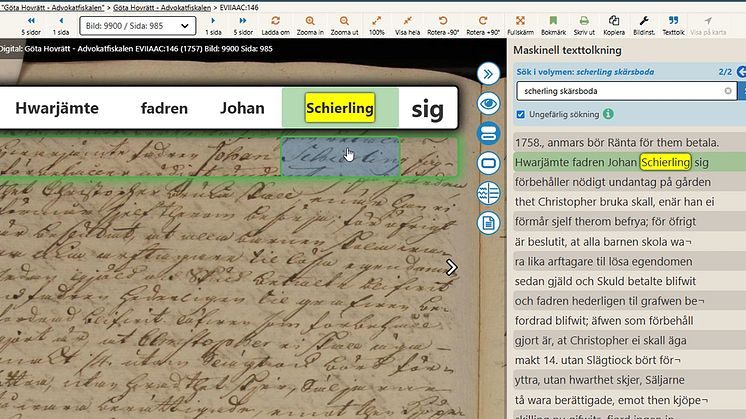
Task: Enter fullscreen with Fullskärm icon
Action: [520, 21]
